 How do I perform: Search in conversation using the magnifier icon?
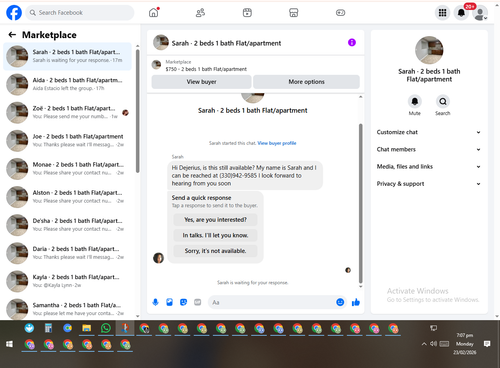coord(443,101)
